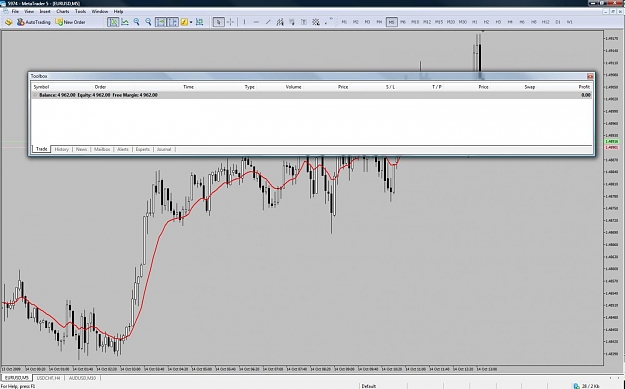Open the Help menu
This screenshot has height=389, width=625.
[118, 12]
